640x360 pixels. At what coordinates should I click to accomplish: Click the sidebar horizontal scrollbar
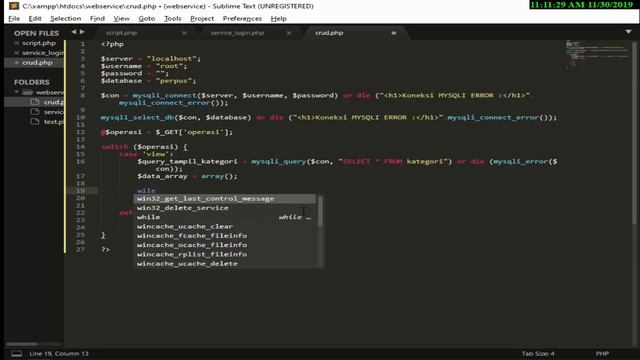tap(22, 344)
